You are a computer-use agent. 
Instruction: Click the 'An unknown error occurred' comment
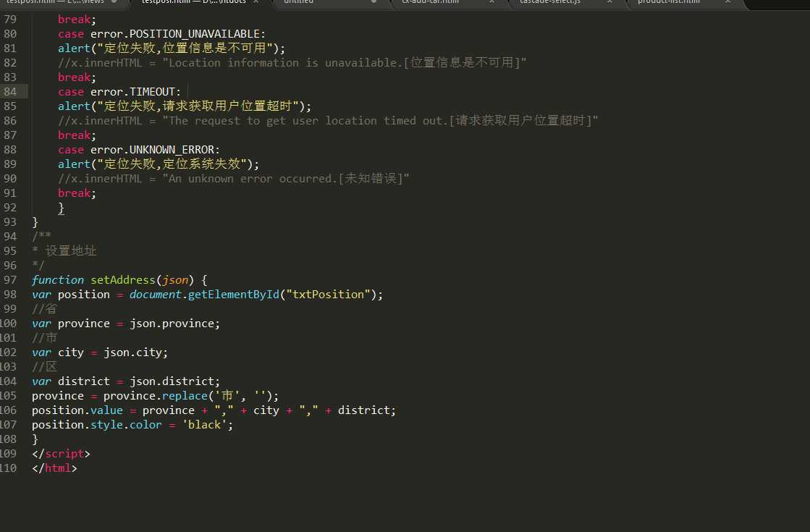(x=234, y=179)
